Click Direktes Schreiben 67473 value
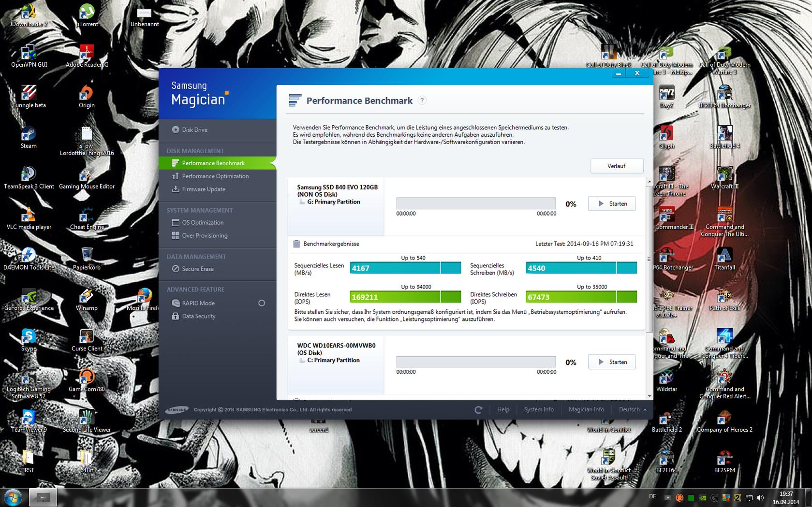This screenshot has height=507, width=812. tap(539, 297)
